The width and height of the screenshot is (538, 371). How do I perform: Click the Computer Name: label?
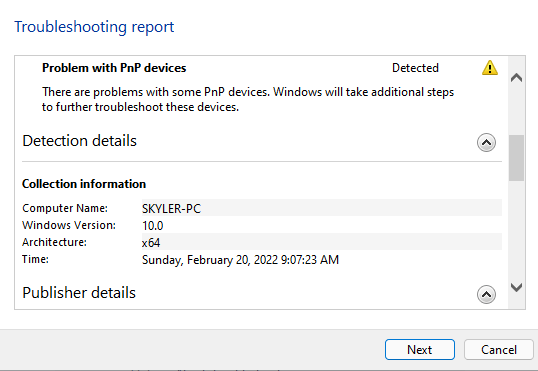tap(65, 208)
